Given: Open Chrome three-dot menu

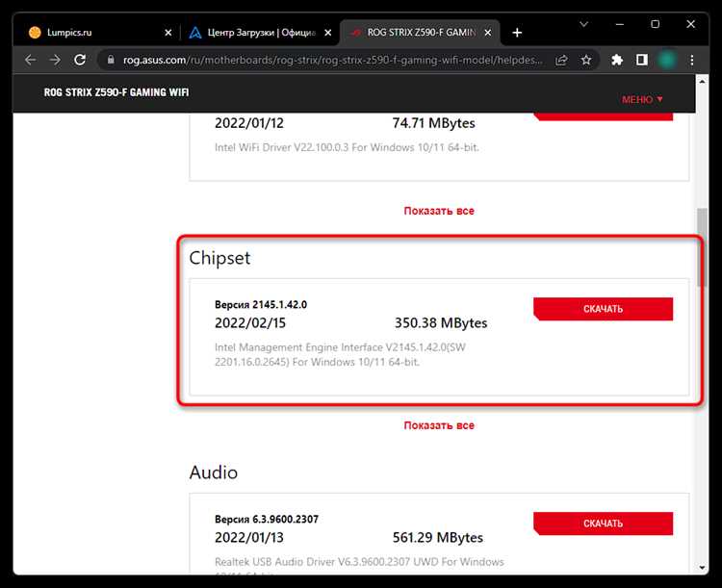Looking at the screenshot, I should click(x=691, y=60).
